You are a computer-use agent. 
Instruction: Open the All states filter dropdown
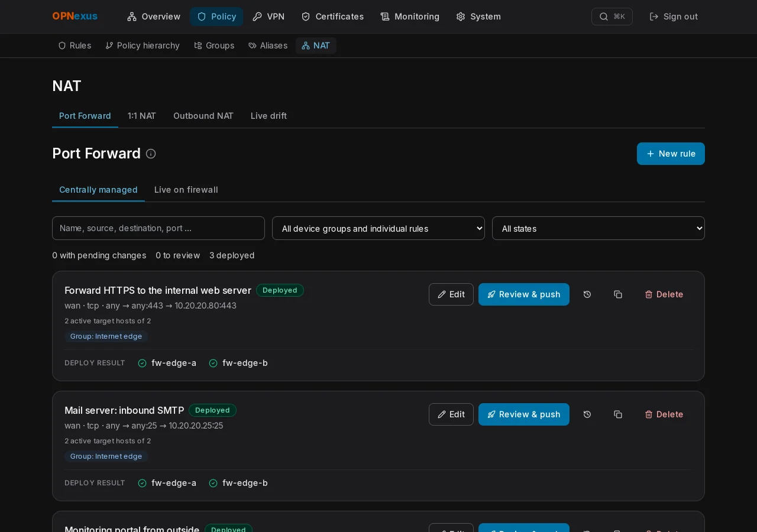point(599,228)
